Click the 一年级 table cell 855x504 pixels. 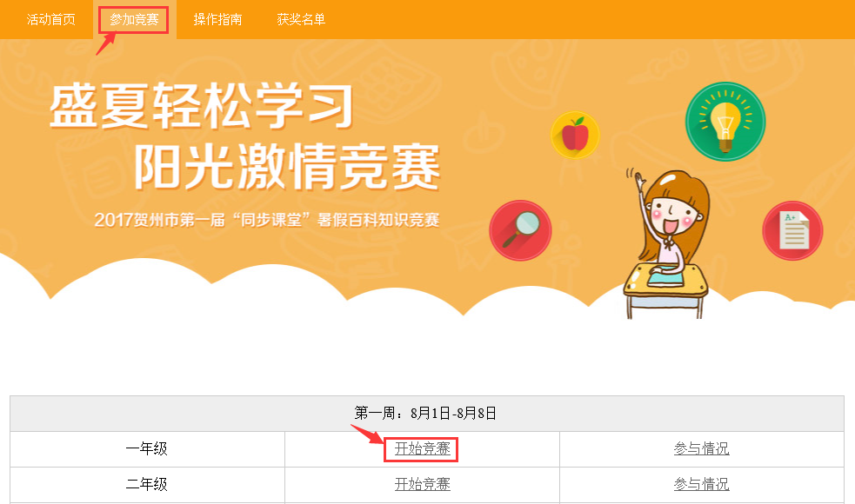(147, 449)
